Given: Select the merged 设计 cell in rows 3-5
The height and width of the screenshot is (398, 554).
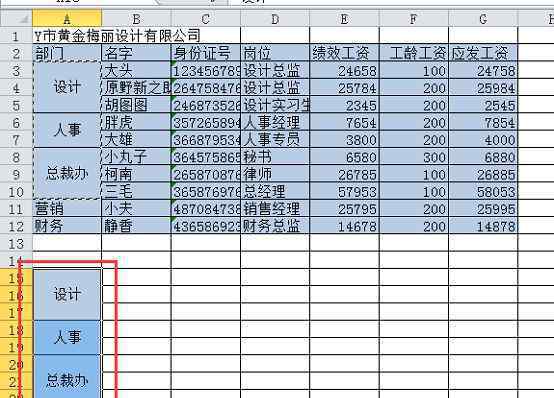Looking at the screenshot, I should click(67, 87).
